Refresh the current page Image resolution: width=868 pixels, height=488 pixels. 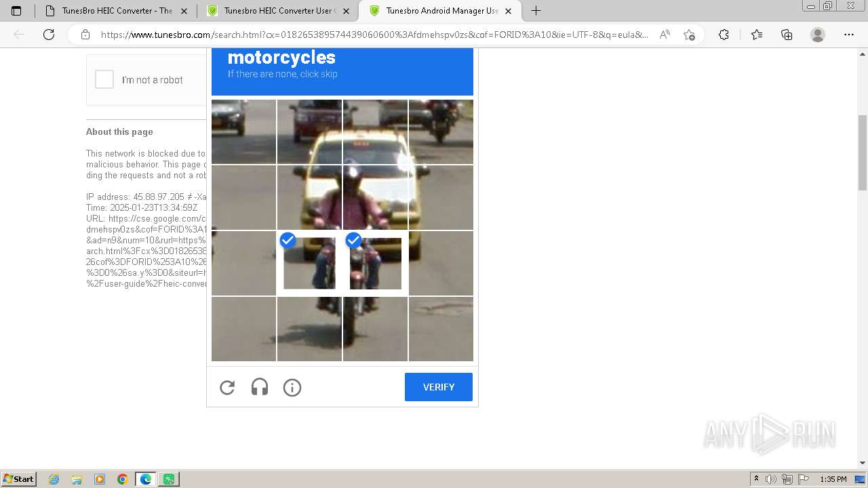point(49,35)
